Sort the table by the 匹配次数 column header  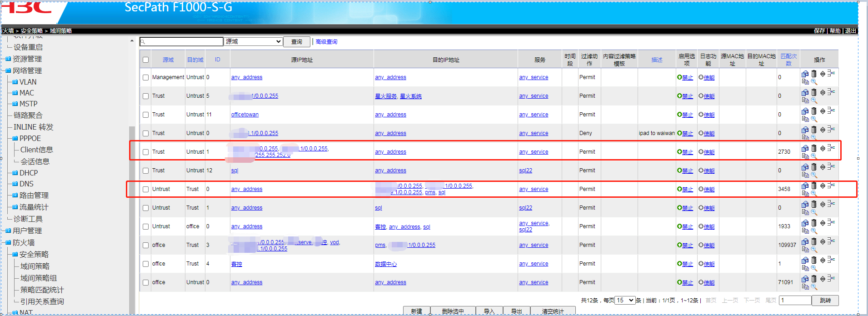pyautogui.click(x=788, y=60)
